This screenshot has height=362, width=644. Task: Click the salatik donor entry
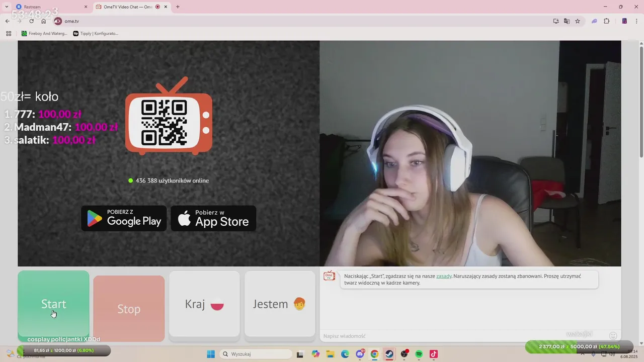[x=50, y=140]
